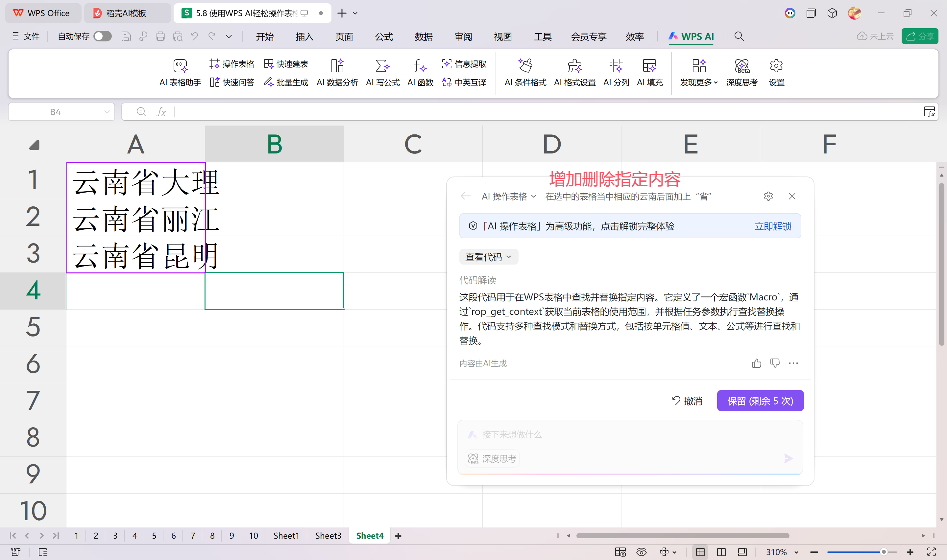Open AI 写公式 tool

[382, 73]
